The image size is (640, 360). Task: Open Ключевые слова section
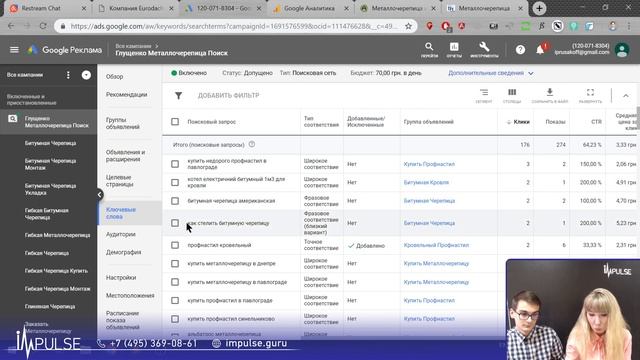pyautogui.click(x=121, y=213)
